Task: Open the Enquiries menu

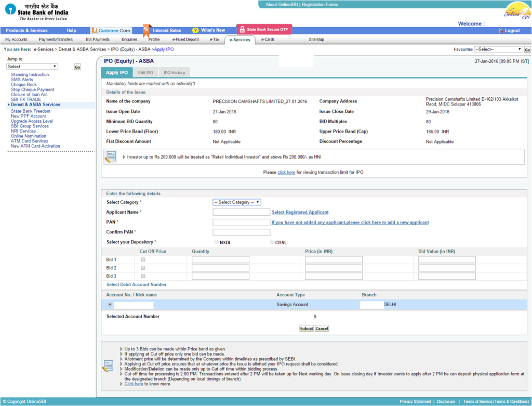Action: [129, 40]
